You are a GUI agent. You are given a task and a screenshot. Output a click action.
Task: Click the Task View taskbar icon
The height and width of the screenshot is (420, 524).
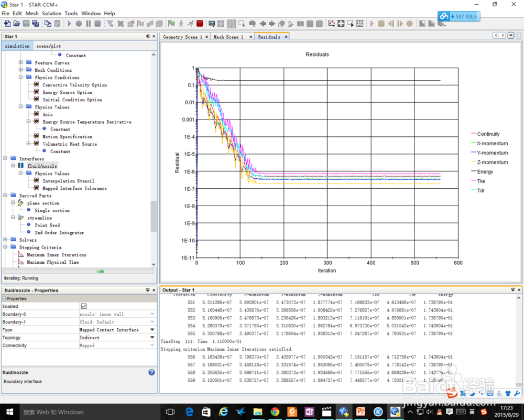pyautogui.click(x=170, y=412)
